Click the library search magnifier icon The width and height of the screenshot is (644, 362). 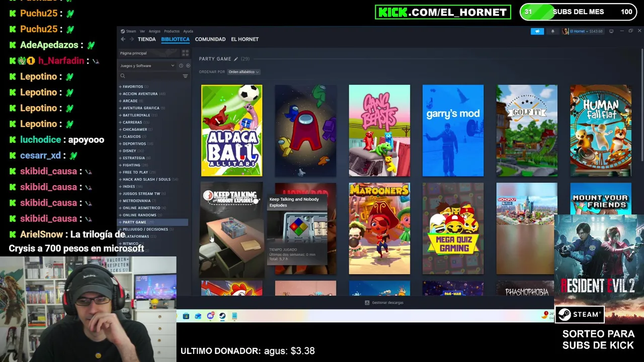coord(122,76)
